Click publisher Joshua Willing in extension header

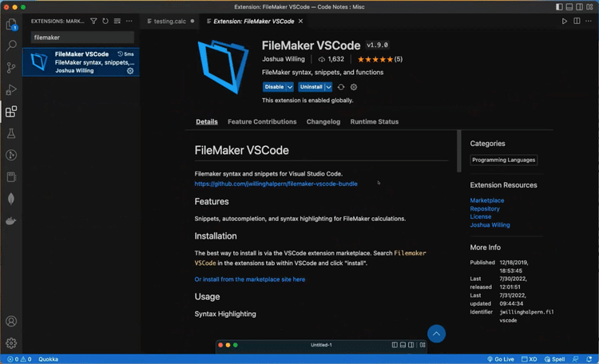284,59
